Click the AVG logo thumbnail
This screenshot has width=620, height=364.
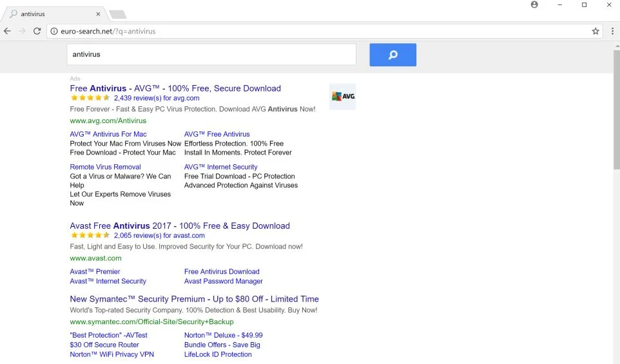click(342, 97)
